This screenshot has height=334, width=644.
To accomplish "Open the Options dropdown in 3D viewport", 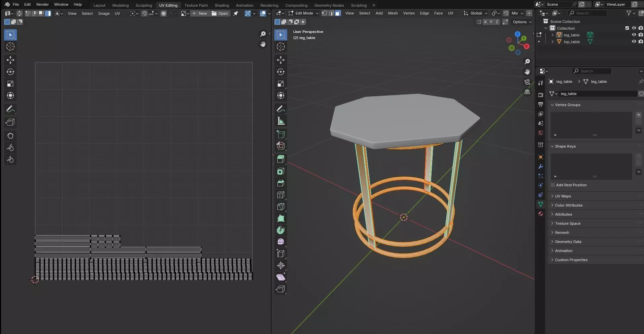I will pyautogui.click(x=522, y=22).
